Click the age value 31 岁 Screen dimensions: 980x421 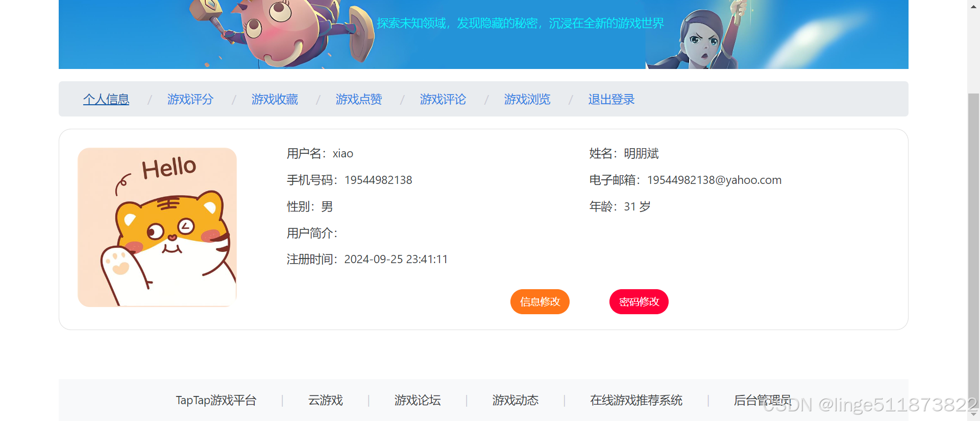[638, 206]
